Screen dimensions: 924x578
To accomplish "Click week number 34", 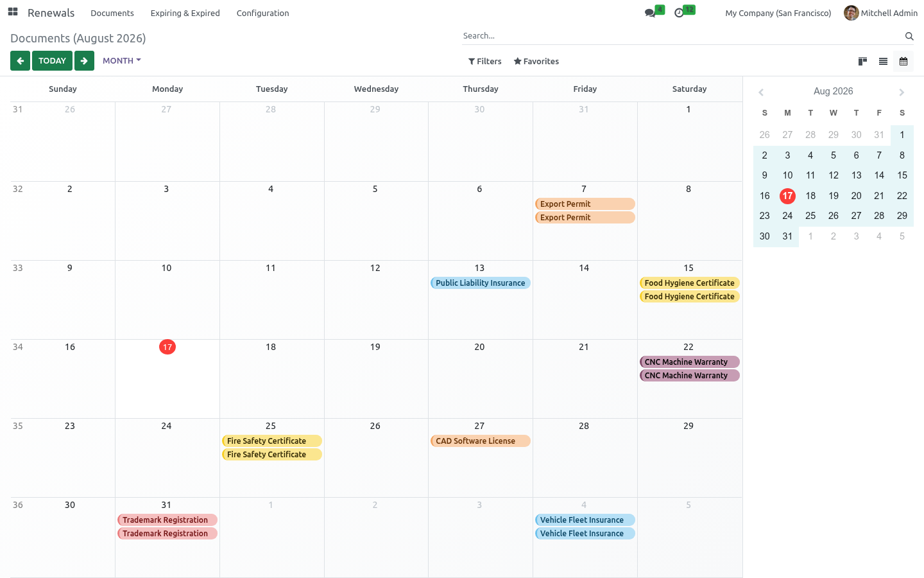I will (18, 347).
